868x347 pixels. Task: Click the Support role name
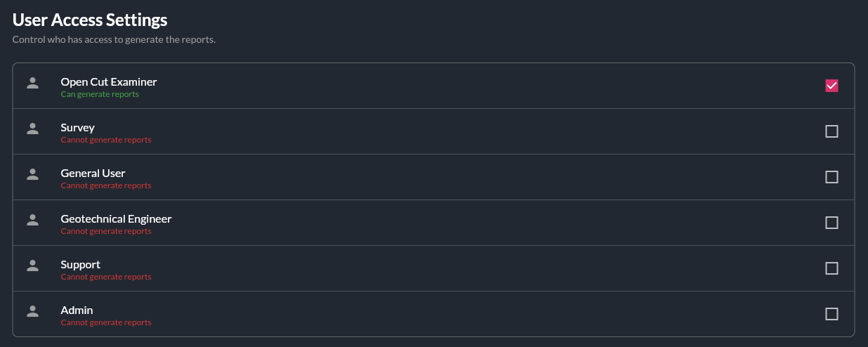tap(80, 265)
